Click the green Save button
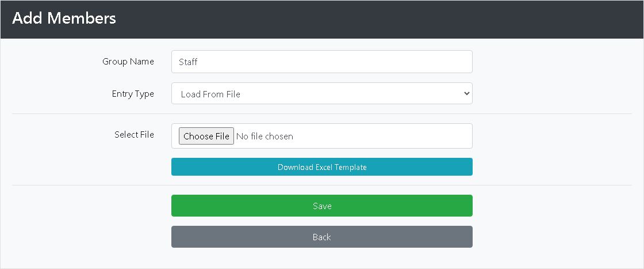Viewport: 644px width, 269px height. pyautogui.click(x=321, y=206)
